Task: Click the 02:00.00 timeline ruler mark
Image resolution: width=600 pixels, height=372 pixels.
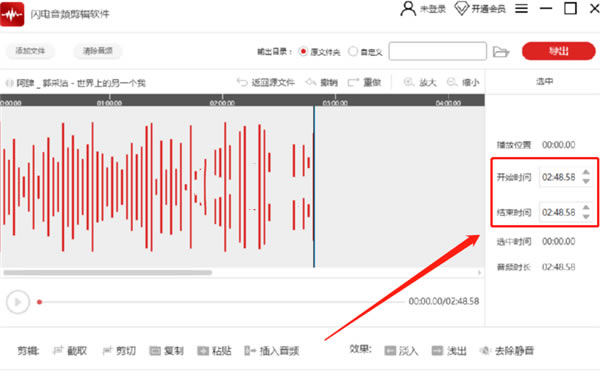Action: 222,103
